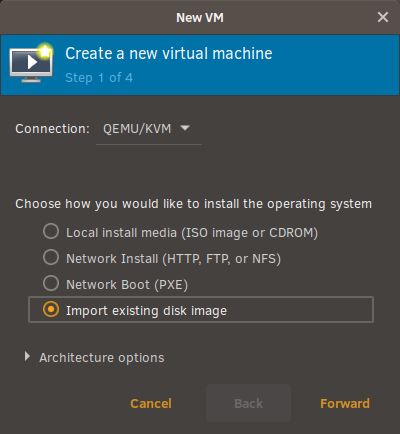Expand Architecture options triangle

pyautogui.click(x=27, y=356)
